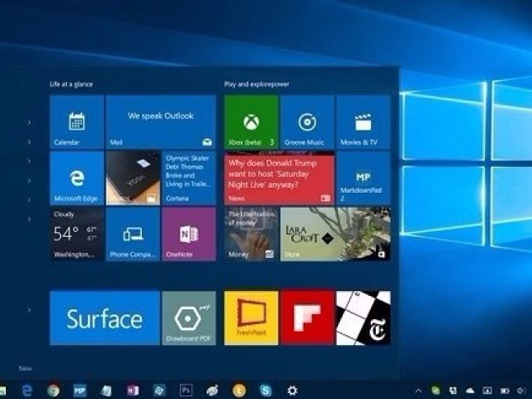Screen dimensions: 532x399
Task: Open the volume speaker tray icon
Action: point(522,391)
